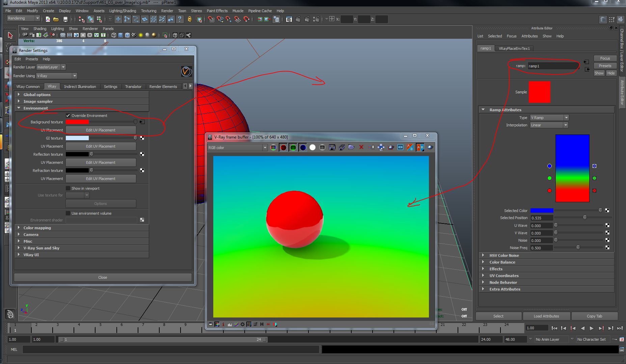This screenshot has width=626, height=364.
Task: Click the snap to grids magnet icon
Action: coord(211,19)
